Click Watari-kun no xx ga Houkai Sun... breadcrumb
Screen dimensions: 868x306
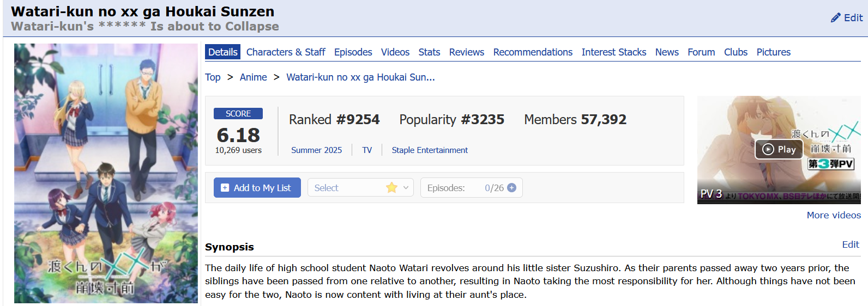pyautogui.click(x=360, y=77)
